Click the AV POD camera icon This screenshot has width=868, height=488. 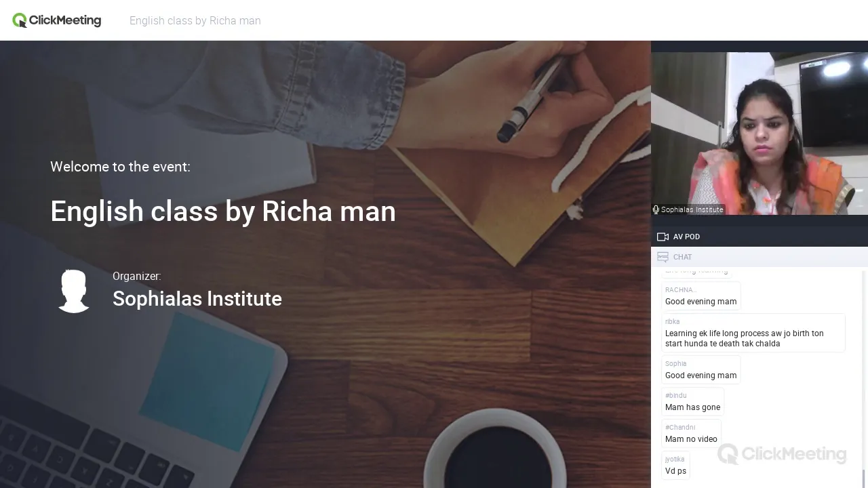pos(663,237)
